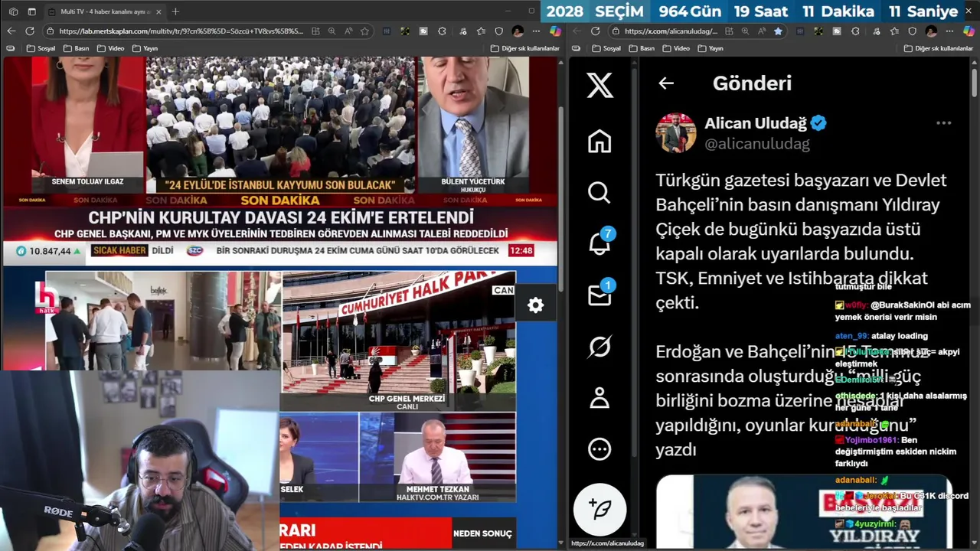Click the 'Gönderi' header text
The width and height of the screenshot is (980, 551).
[752, 83]
